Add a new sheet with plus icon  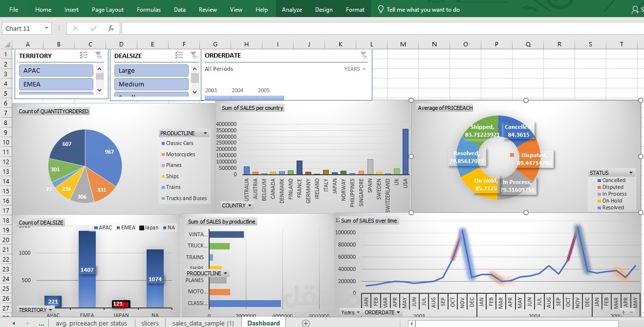[x=306, y=323]
